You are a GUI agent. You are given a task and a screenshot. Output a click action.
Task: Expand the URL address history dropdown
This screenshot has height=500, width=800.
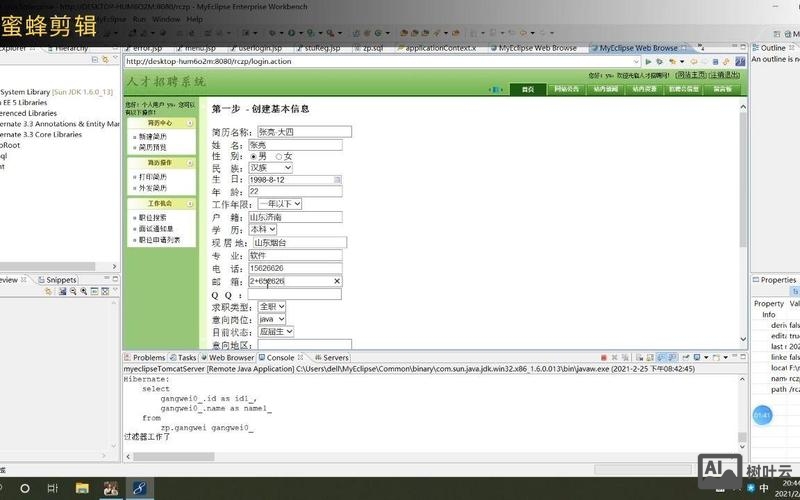pos(636,62)
